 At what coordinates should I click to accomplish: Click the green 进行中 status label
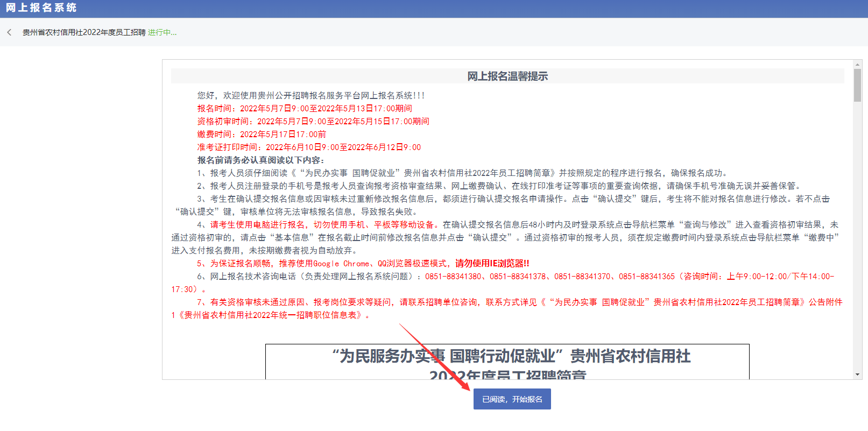click(162, 32)
